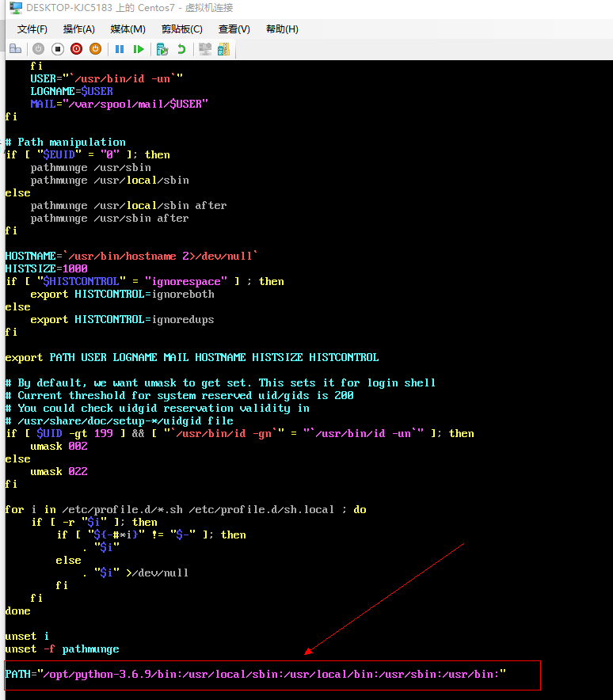This screenshot has width=613, height=700.
Task: Click the USER="`/usr/bin/id -un`" line
Action: click(x=107, y=78)
